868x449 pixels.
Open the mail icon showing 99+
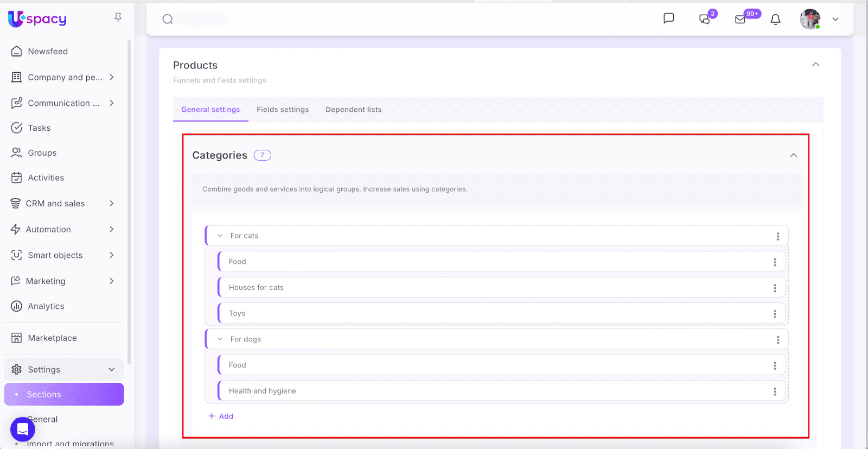click(740, 20)
